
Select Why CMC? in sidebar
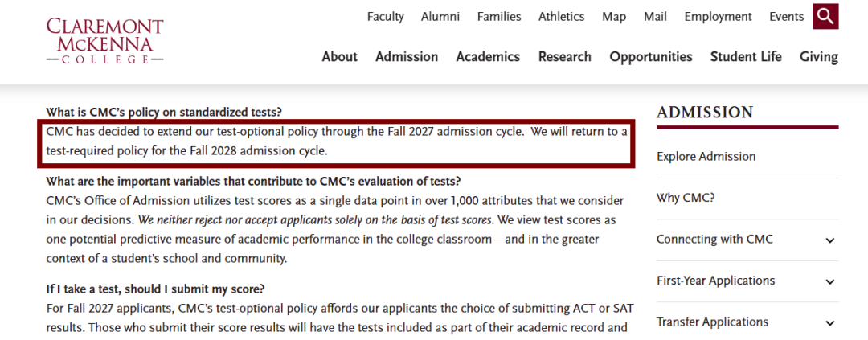coord(686,198)
